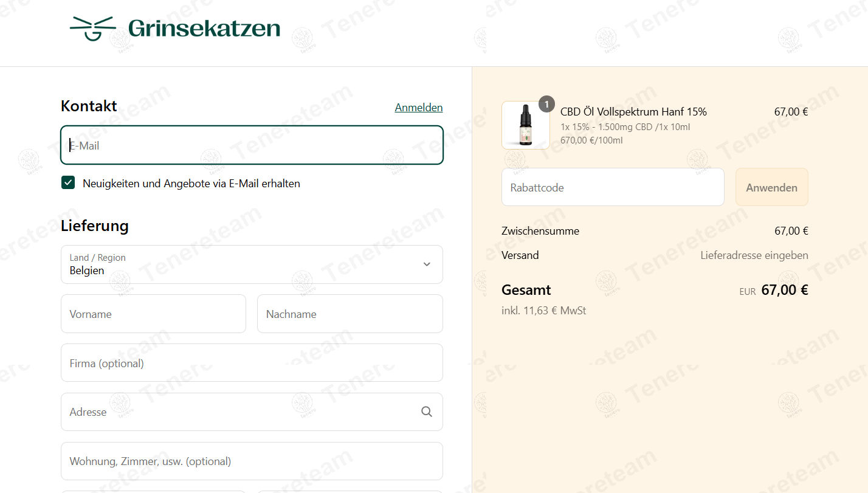Click the CBD Öl Vollspektrum Hanf 15% title
This screenshot has height=493, width=868.
coord(633,112)
